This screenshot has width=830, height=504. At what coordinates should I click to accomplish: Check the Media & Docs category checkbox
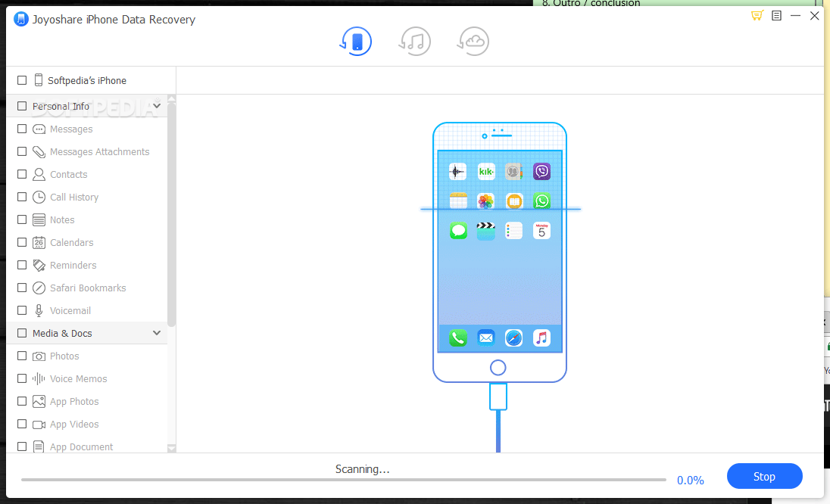[x=22, y=333]
